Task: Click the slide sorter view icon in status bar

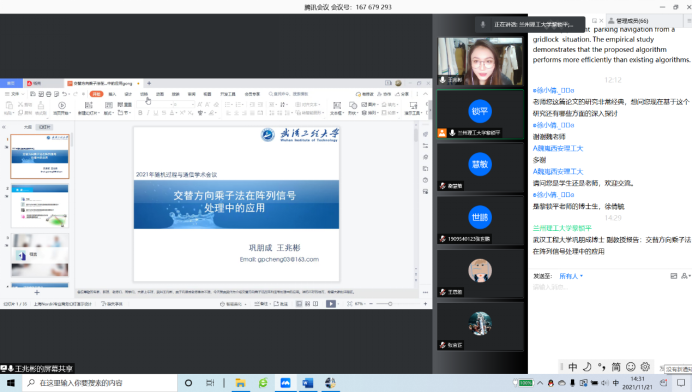Action: tap(308, 304)
